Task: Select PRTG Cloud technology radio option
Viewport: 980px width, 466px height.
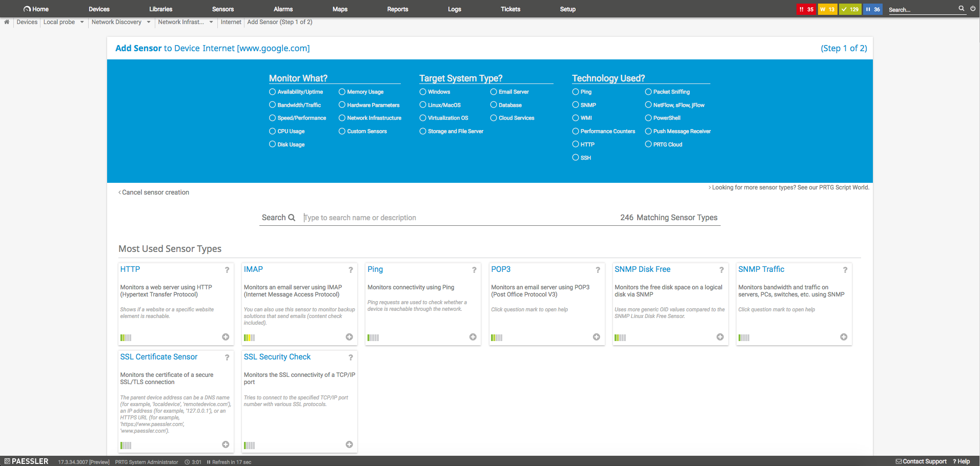Action: (648, 144)
